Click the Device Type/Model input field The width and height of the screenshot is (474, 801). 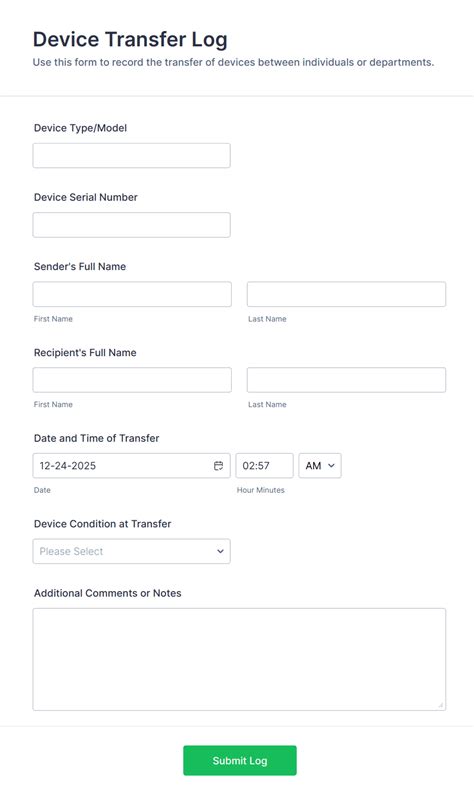point(131,155)
